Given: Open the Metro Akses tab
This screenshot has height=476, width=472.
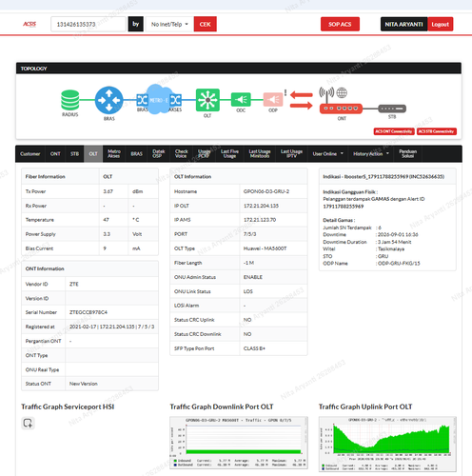Looking at the screenshot, I should coord(114,154).
